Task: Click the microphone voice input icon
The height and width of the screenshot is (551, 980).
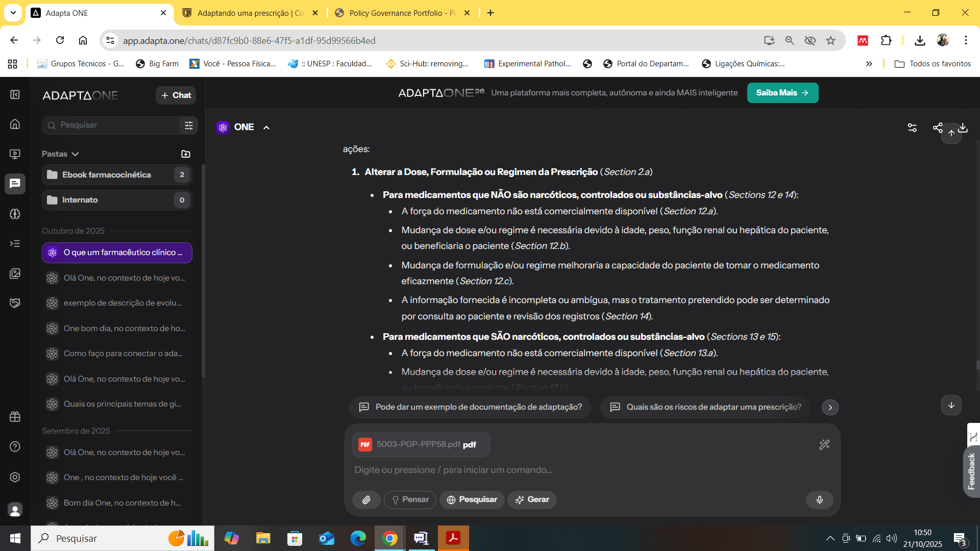Action: (819, 500)
